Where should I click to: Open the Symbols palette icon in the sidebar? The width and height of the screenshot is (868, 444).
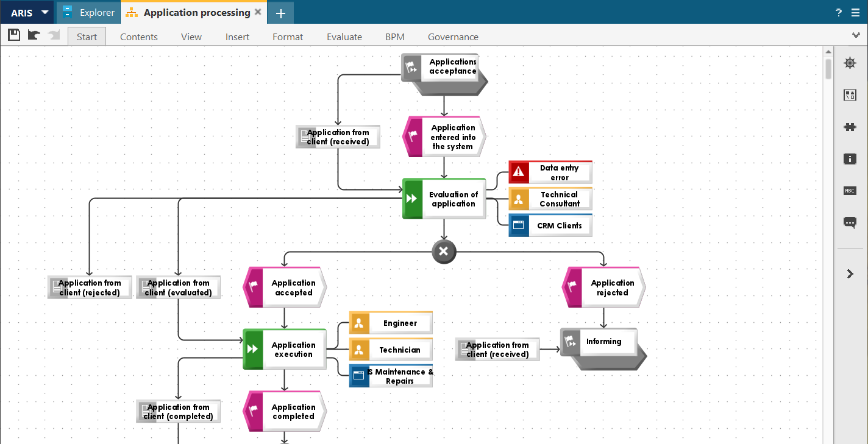850,94
